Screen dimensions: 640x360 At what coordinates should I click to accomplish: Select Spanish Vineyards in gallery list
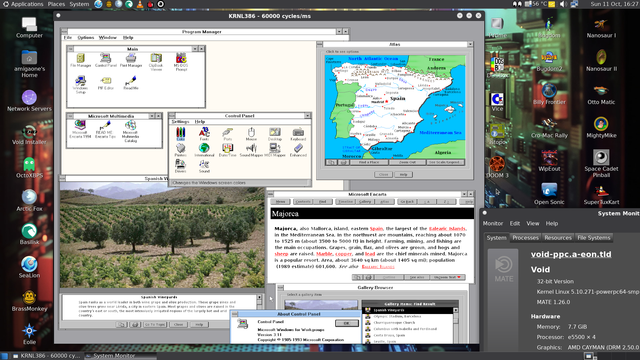408,310
